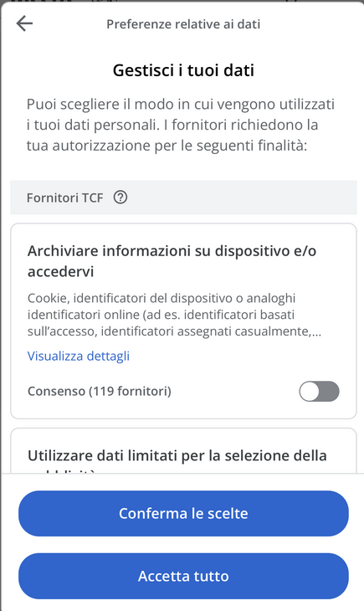This screenshot has height=611, width=364.
Task: Expand the truncated Cookie identificatori description
Action: click(174, 315)
